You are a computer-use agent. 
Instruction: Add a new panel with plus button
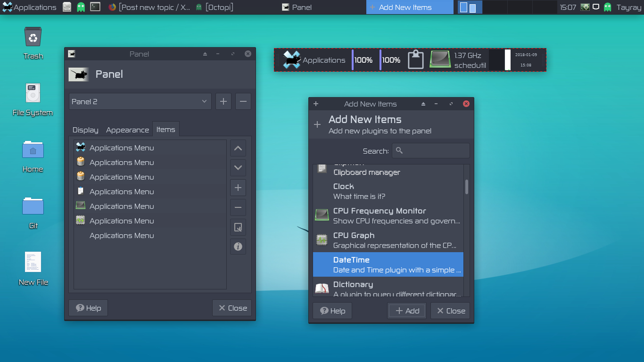[x=223, y=101]
